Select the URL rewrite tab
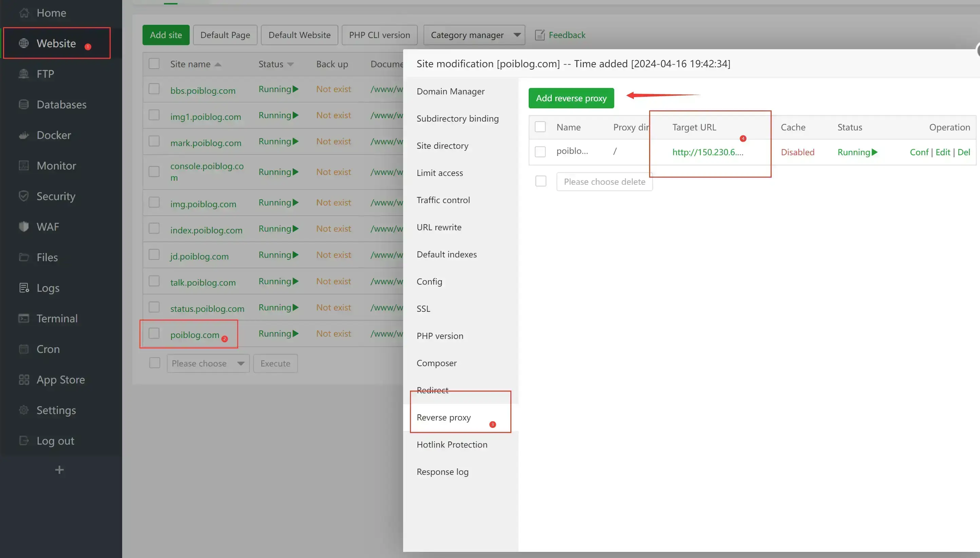This screenshot has width=980, height=558. pyautogui.click(x=439, y=227)
